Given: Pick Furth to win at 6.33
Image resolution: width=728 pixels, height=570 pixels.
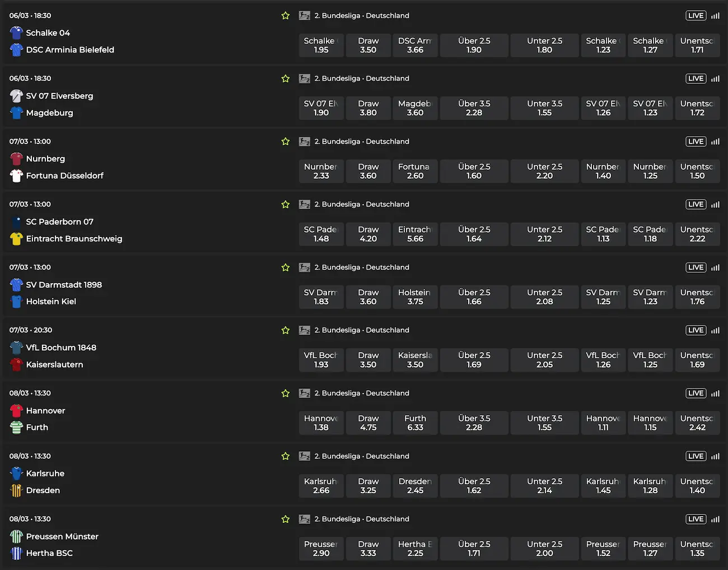Looking at the screenshot, I should [415, 423].
